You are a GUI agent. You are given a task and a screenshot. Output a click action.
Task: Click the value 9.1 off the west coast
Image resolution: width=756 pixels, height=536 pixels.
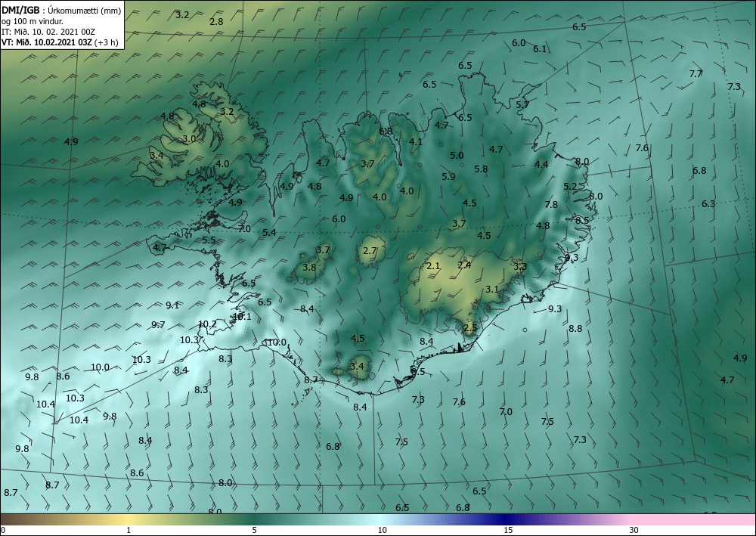[172, 305]
